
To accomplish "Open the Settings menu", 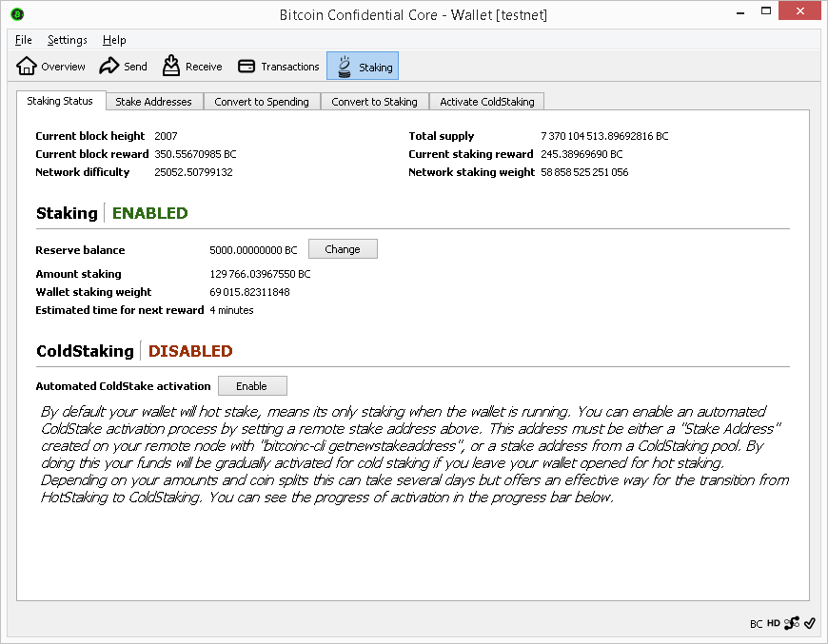I will (67, 40).
